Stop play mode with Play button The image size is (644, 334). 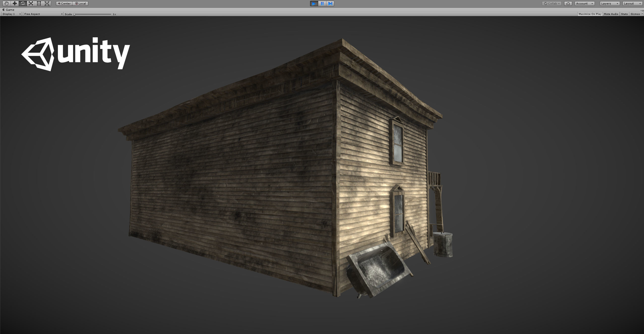click(314, 4)
